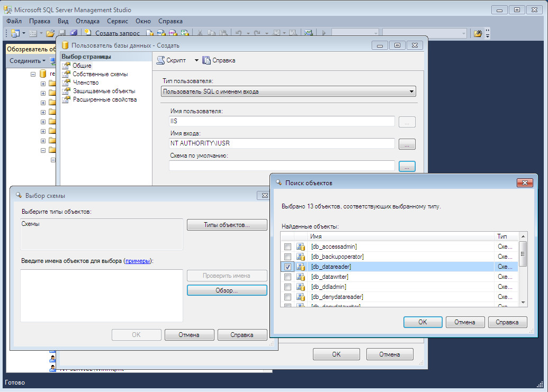The width and height of the screenshot is (548, 392).
Task: Click Справка help icon in user dialog toolbar
Action: 219,60
